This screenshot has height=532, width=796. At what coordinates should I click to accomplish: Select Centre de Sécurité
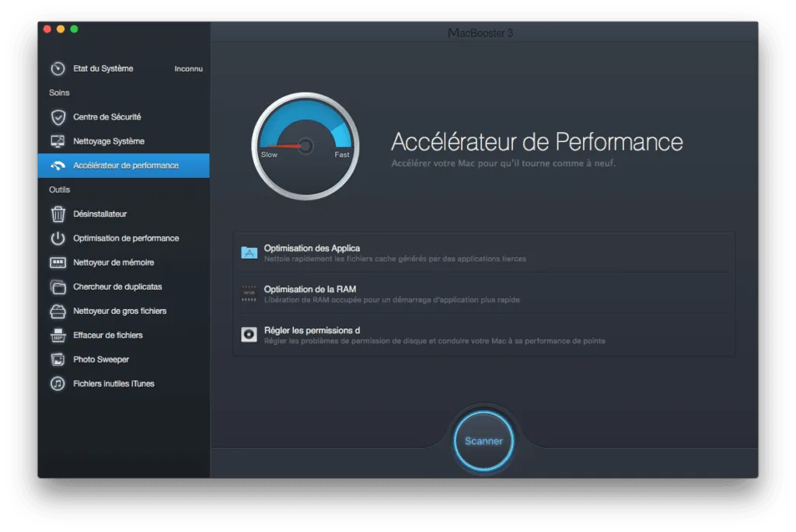click(107, 116)
